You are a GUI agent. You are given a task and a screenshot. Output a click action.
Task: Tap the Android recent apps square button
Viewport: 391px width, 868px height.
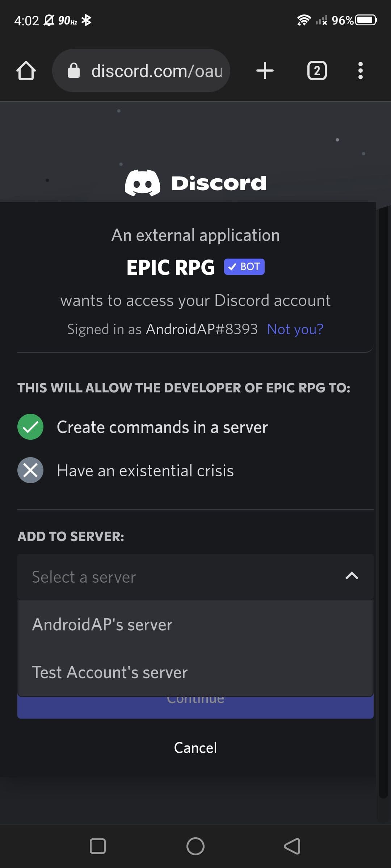pos(98,846)
